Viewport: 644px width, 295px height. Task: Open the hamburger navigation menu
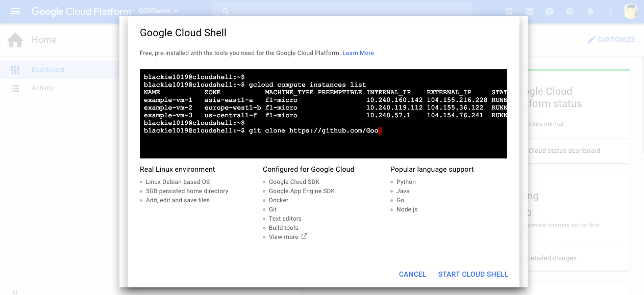[x=15, y=11]
